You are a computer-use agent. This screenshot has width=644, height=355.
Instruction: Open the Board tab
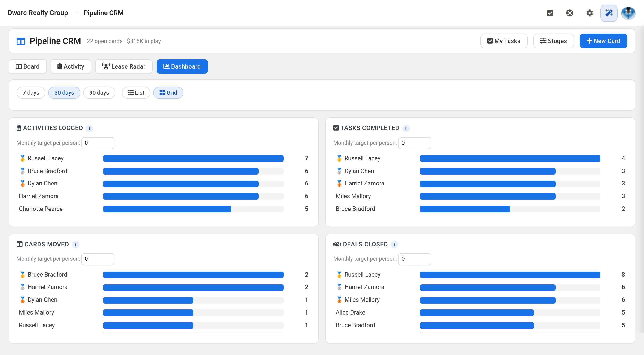coord(27,66)
